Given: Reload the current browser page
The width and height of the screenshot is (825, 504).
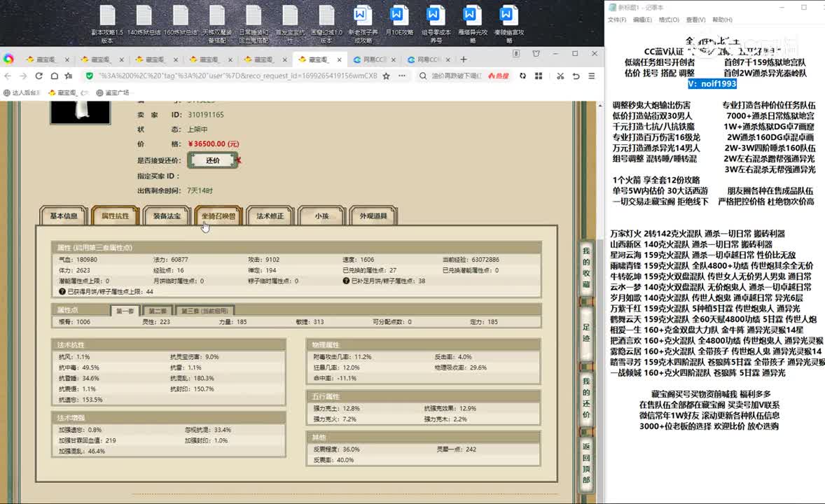Looking at the screenshot, I should coord(39,76).
